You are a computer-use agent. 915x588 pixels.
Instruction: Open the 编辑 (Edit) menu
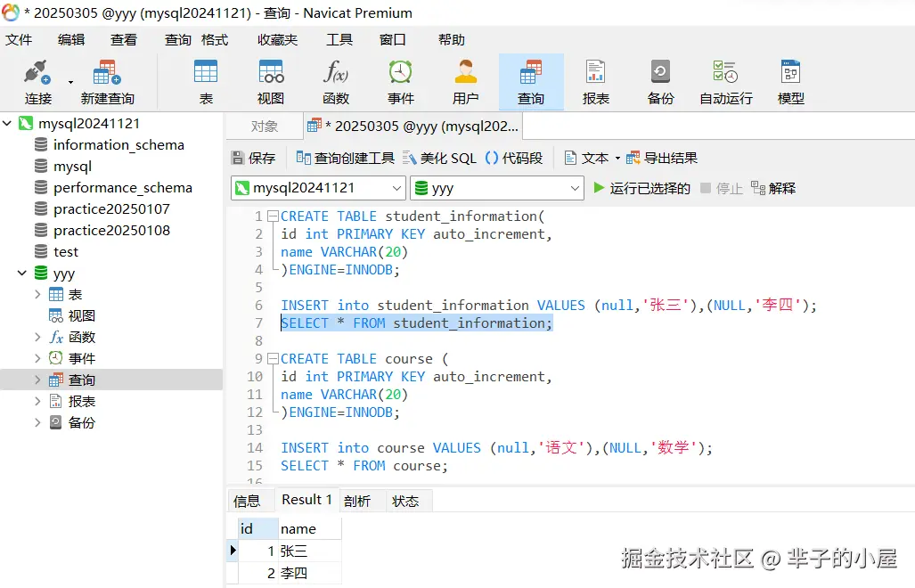coord(71,40)
